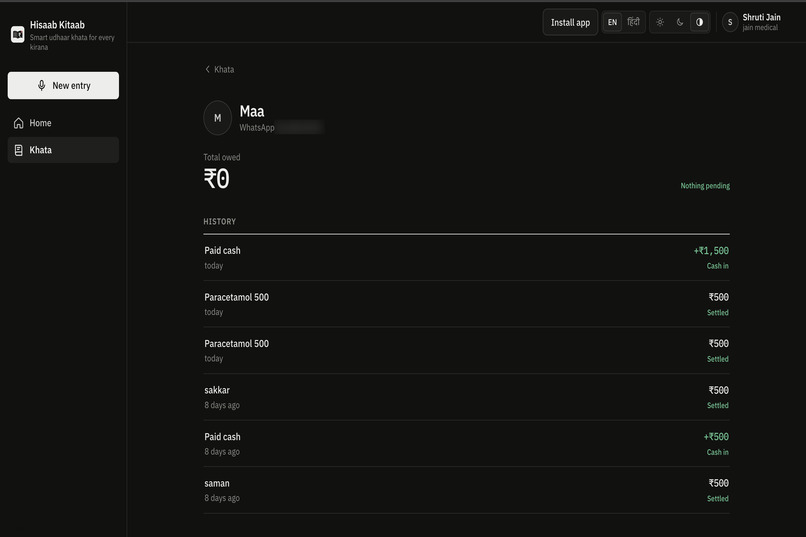Start a New entry
Image resolution: width=806 pixels, height=537 pixels.
tap(63, 85)
